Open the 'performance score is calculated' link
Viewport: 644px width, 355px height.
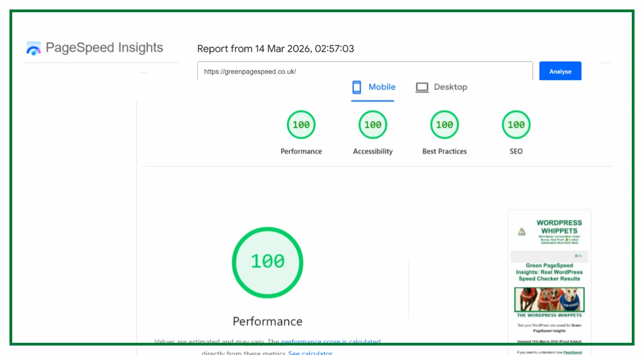click(331, 342)
